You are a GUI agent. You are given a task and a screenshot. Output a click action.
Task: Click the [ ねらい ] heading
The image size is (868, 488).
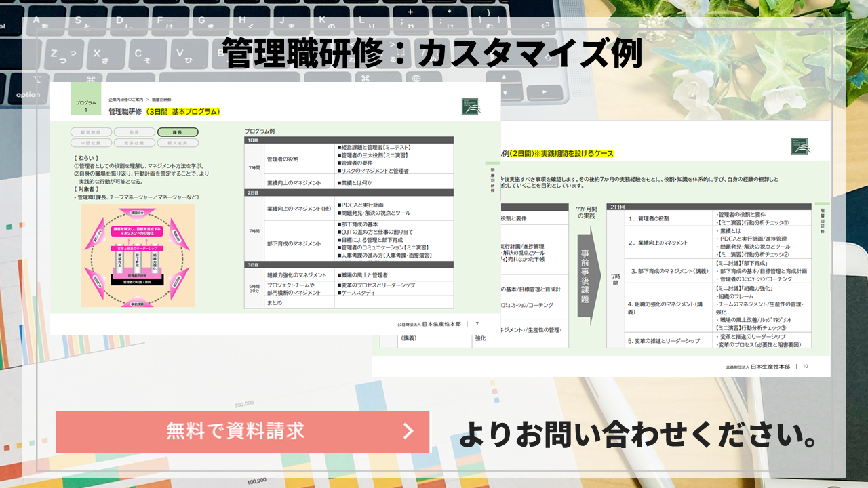[x=87, y=157]
